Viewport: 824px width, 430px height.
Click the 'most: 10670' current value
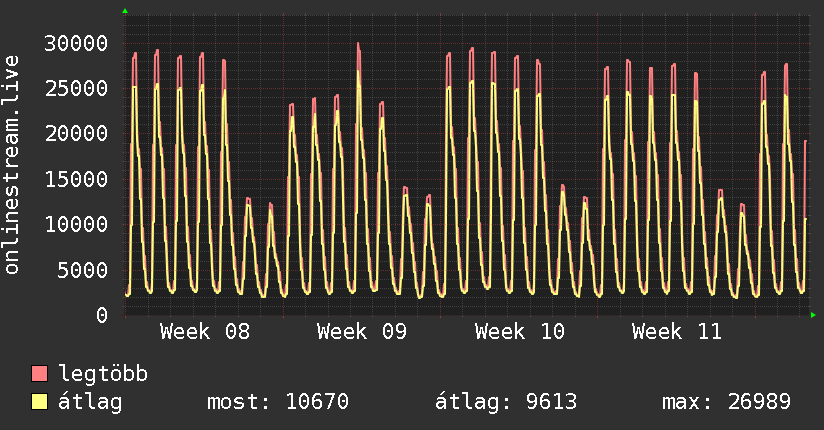click(277, 403)
